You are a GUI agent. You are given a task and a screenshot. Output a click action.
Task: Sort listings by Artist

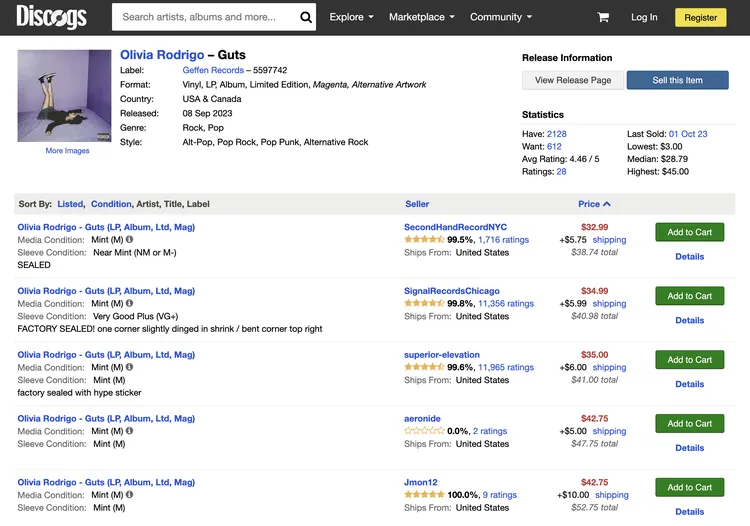point(147,204)
